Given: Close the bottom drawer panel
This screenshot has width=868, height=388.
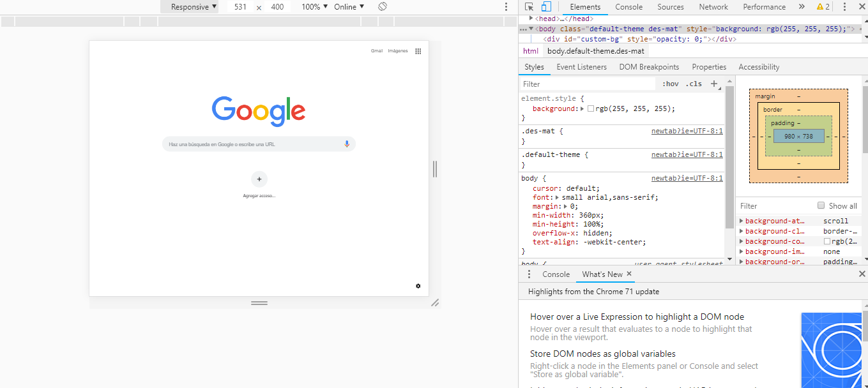Looking at the screenshot, I should pos(862,274).
